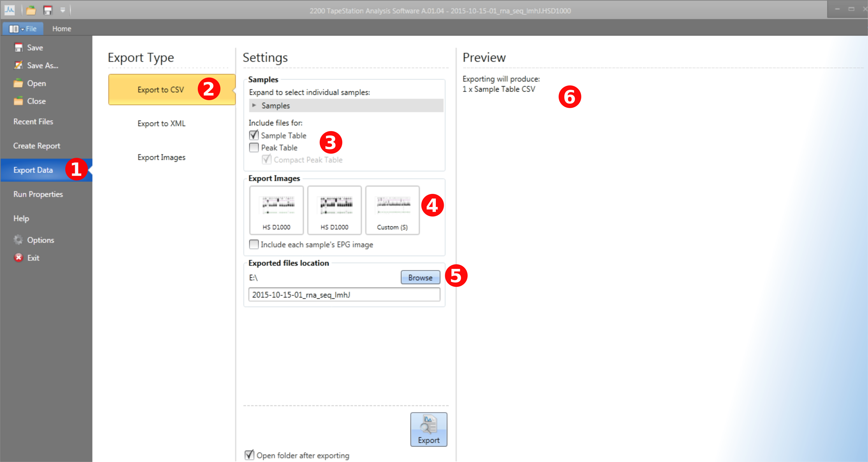Check Include each sample's EPG image

pos(254,244)
